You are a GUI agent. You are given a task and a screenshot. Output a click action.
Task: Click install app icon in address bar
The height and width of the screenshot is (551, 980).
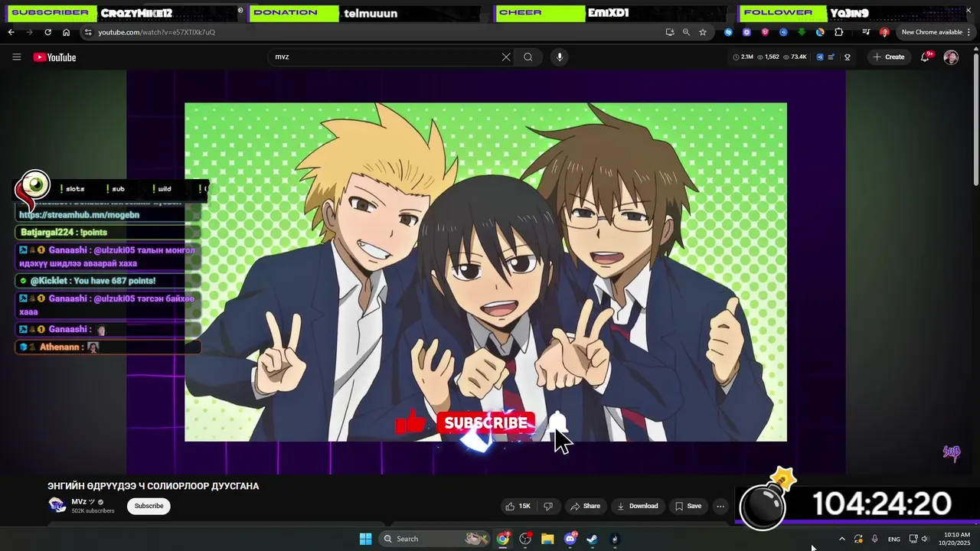(670, 32)
